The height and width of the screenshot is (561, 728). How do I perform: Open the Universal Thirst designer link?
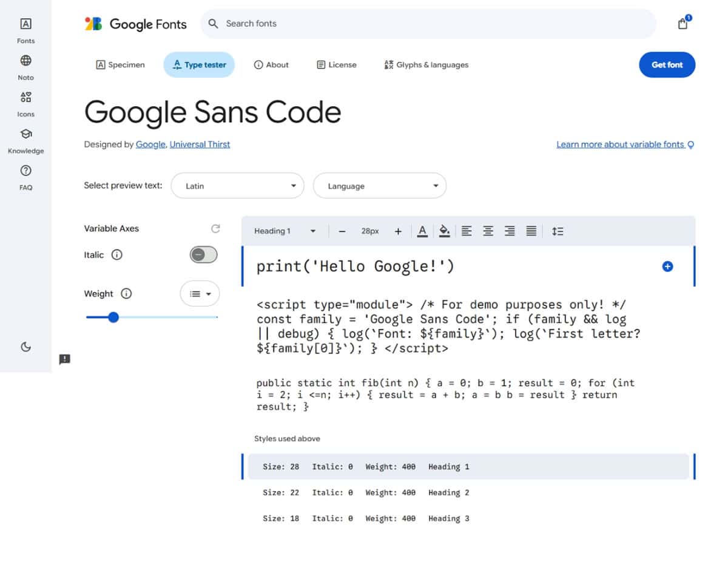click(200, 144)
